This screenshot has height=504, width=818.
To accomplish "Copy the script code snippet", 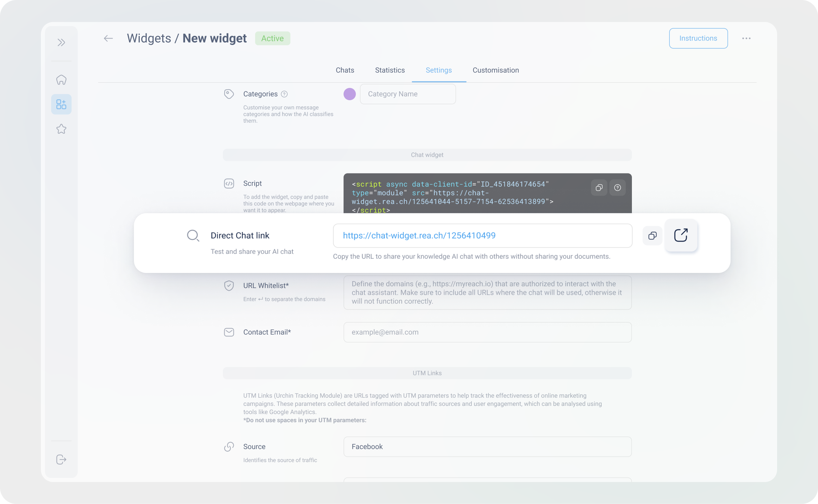I will 599,188.
